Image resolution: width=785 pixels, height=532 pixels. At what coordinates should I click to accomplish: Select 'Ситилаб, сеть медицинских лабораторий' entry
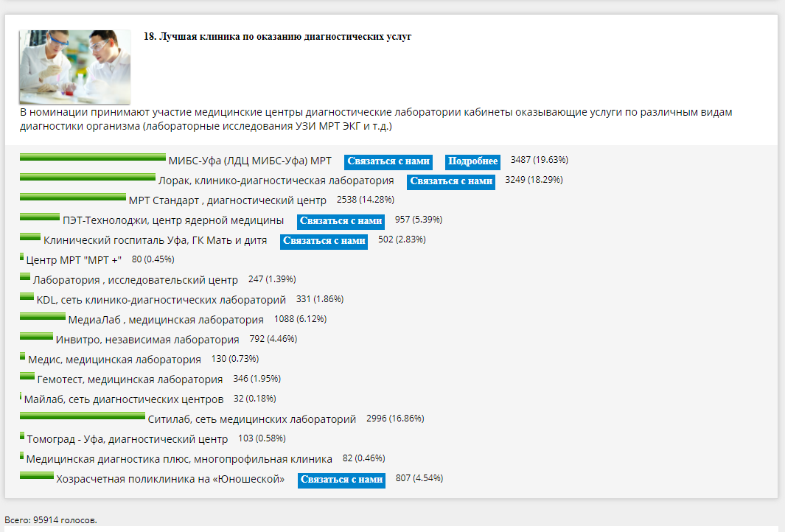pos(252,419)
